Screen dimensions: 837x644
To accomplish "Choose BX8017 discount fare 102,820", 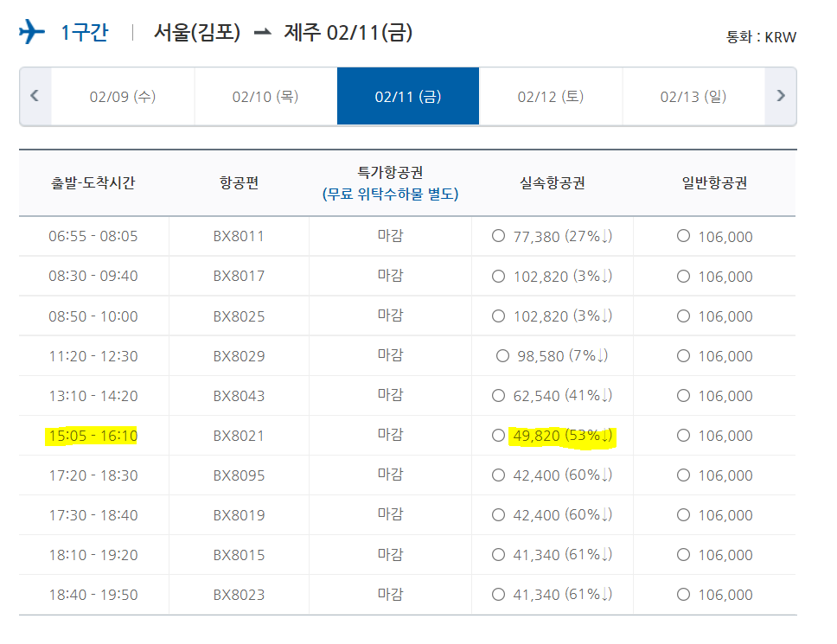I will tap(498, 276).
